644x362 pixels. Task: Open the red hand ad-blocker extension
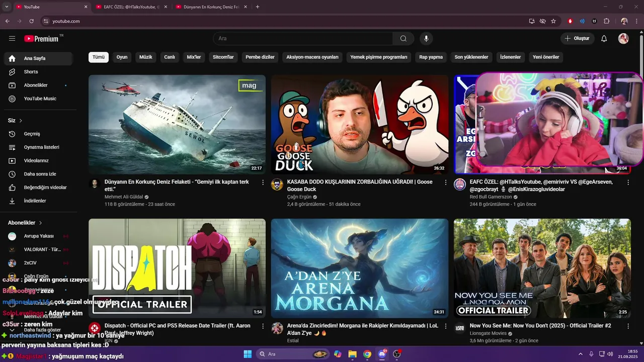click(x=570, y=21)
